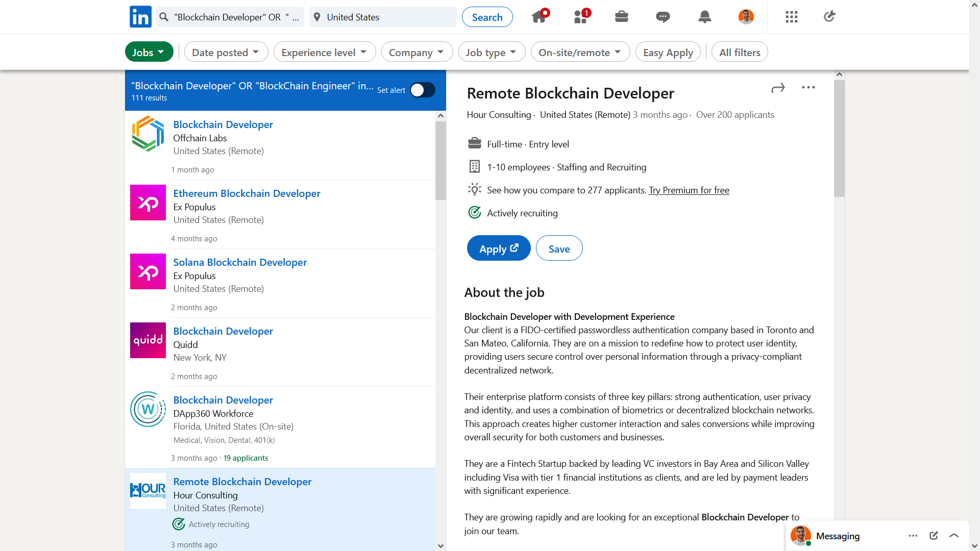Open the Company filter dropdown
The image size is (980, 551).
tap(417, 52)
